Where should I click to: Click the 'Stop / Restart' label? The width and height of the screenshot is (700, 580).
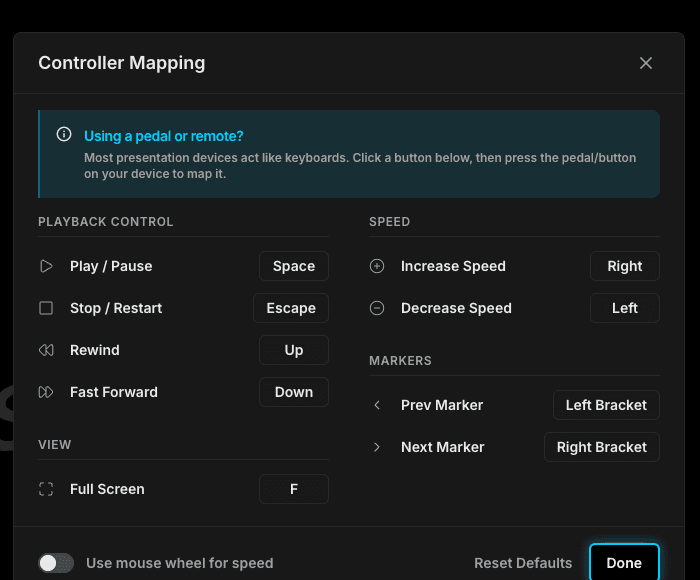coord(116,308)
